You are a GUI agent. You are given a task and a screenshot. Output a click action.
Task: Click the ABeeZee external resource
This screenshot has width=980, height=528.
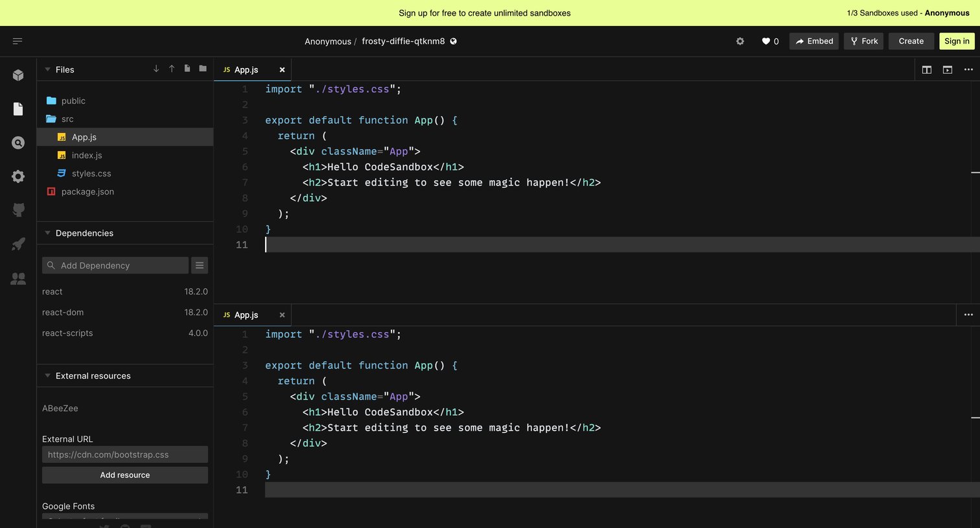(60, 408)
